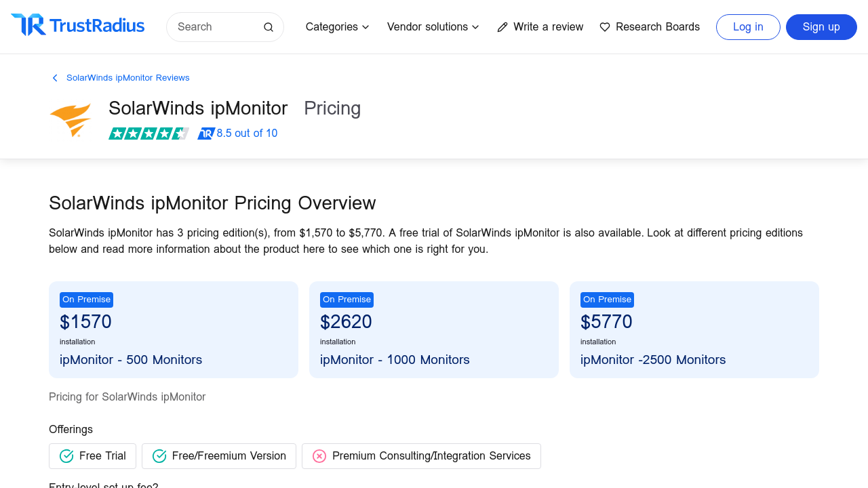Click the Free Trial checkmark chip

(92, 456)
